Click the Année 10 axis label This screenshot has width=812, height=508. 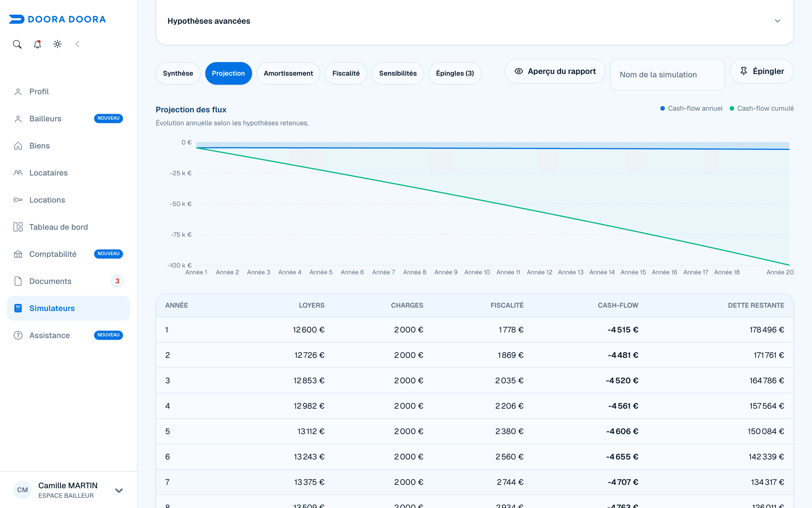[x=477, y=272]
